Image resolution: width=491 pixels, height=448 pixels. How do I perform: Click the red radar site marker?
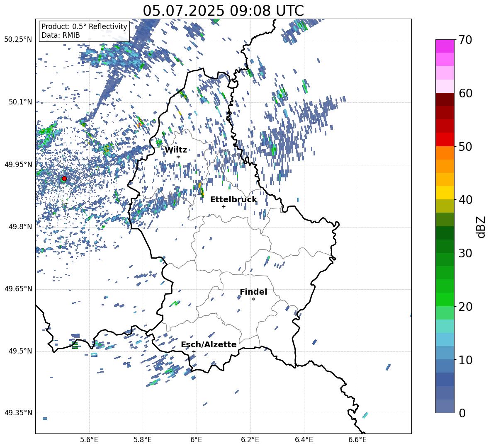pos(64,178)
